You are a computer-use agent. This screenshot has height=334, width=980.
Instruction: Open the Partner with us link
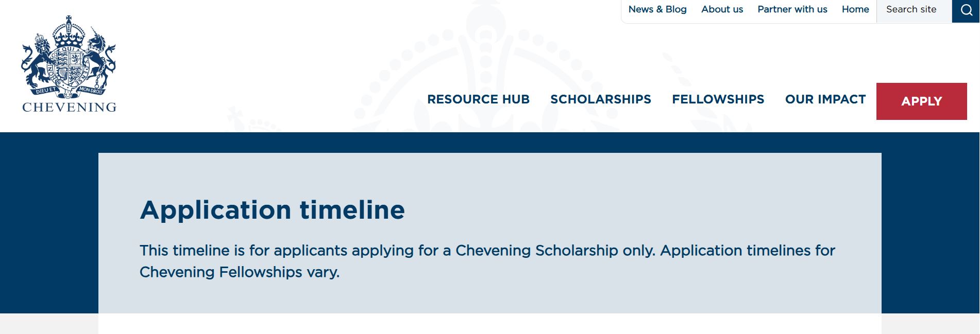point(792,9)
